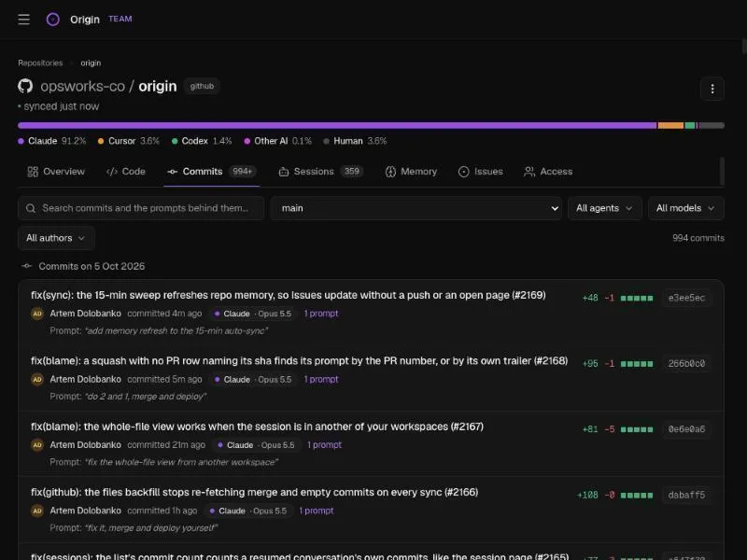Image resolution: width=747 pixels, height=560 pixels.
Task: Click author avatar on commit #2166
Action: pyautogui.click(x=37, y=511)
